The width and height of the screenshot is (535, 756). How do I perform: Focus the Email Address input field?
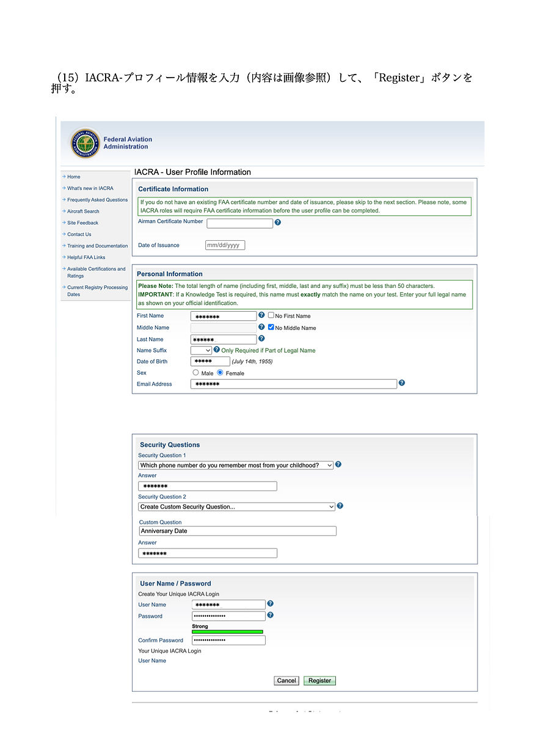[x=294, y=384]
